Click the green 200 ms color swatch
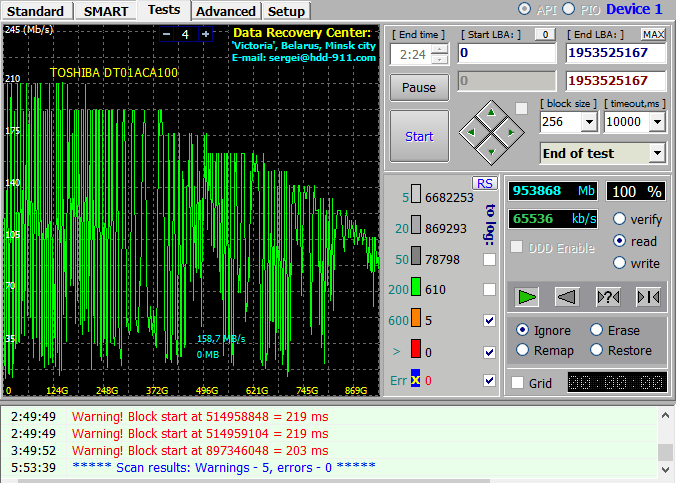This screenshot has height=483, width=676. pyautogui.click(x=416, y=287)
